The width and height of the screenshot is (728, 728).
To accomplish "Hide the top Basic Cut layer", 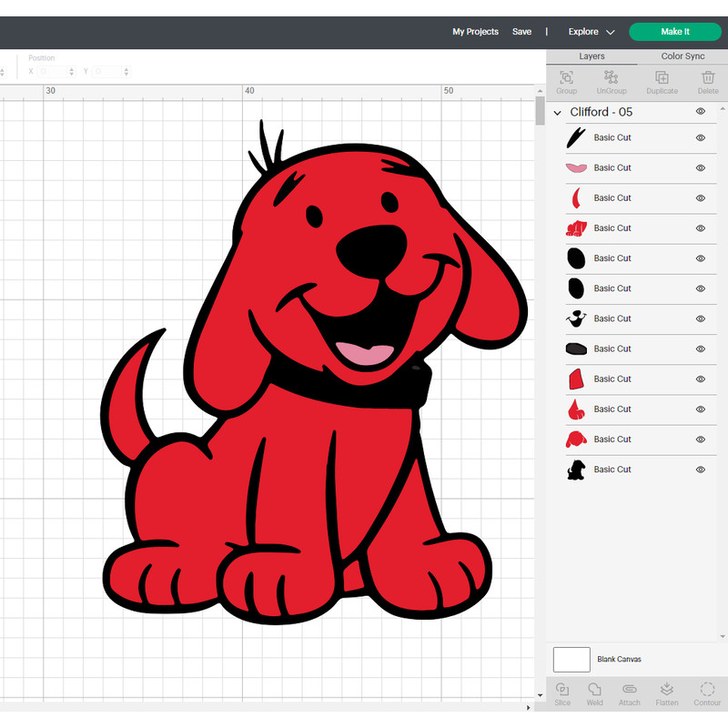I will pos(700,137).
